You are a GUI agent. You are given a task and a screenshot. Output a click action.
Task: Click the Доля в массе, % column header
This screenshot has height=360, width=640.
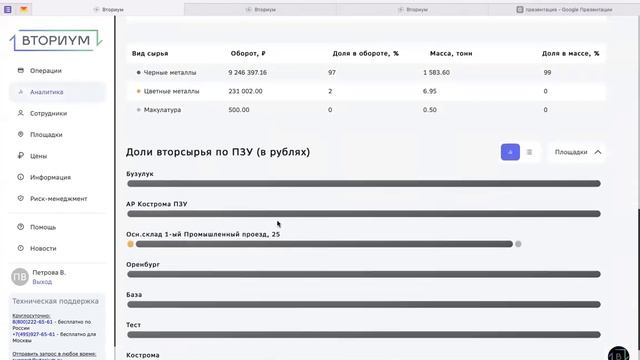pos(571,53)
